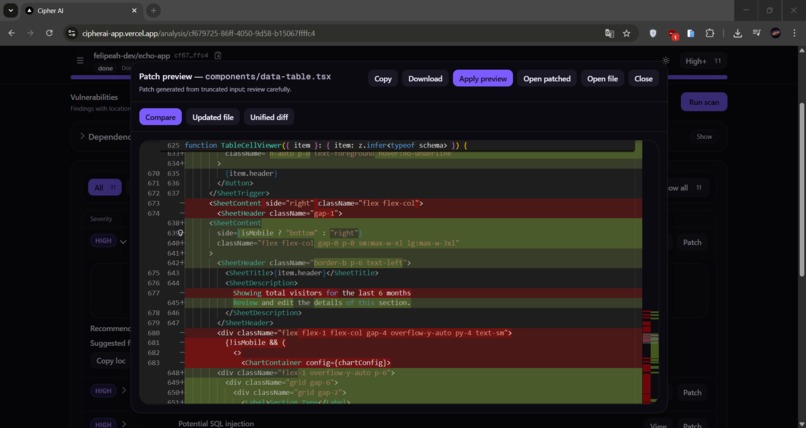Switch to the Updated file tab
Screen dimensions: 806x428
click(213, 117)
